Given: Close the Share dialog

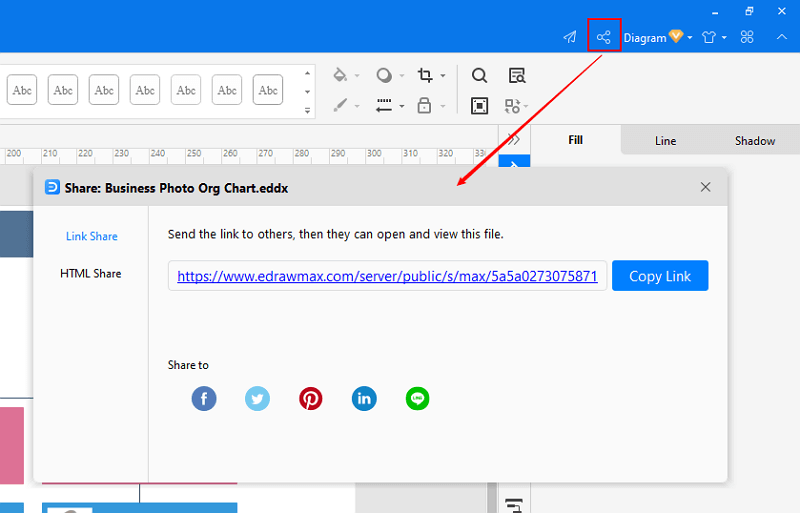Looking at the screenshot, I should pos(706,187).
